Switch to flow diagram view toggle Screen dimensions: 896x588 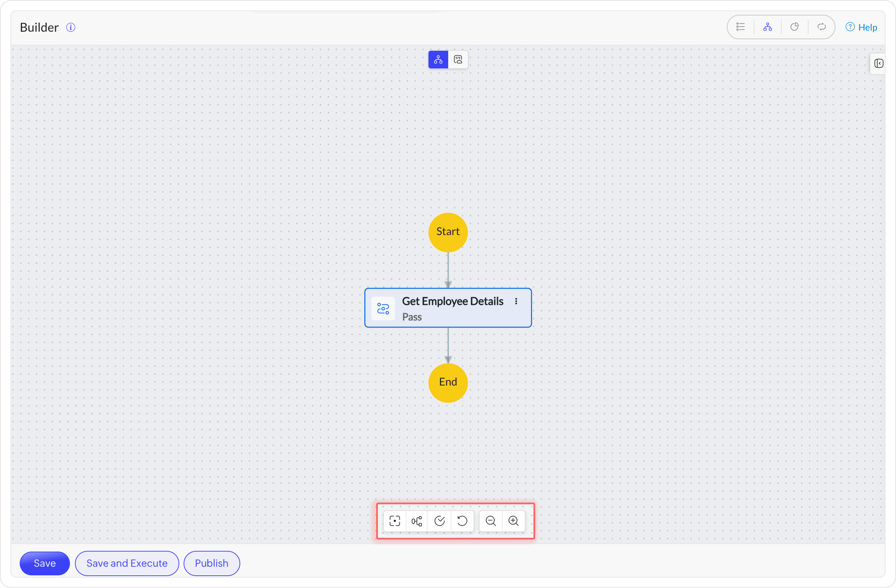click(438, 59)
